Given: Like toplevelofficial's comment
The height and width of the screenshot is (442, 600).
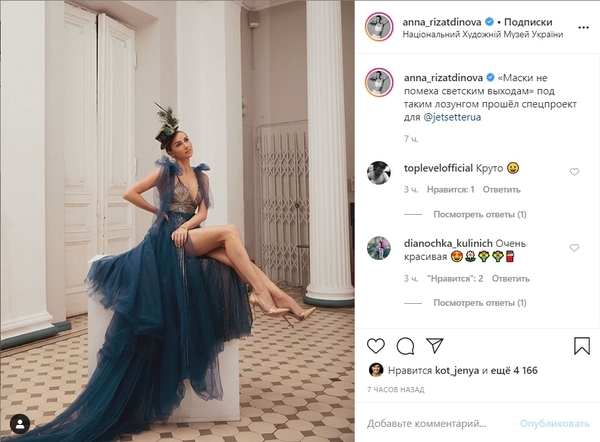Looking at the screenshot, I should click(574, 172).
